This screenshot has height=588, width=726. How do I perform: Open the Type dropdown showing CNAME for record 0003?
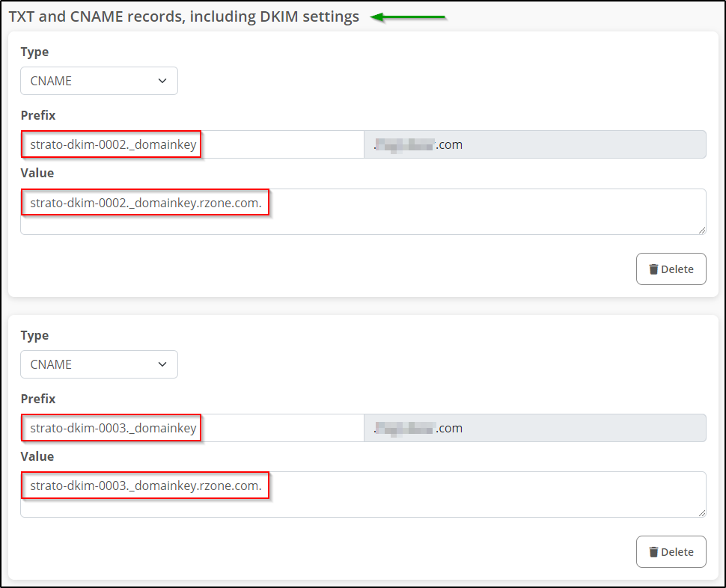point(99,364)
